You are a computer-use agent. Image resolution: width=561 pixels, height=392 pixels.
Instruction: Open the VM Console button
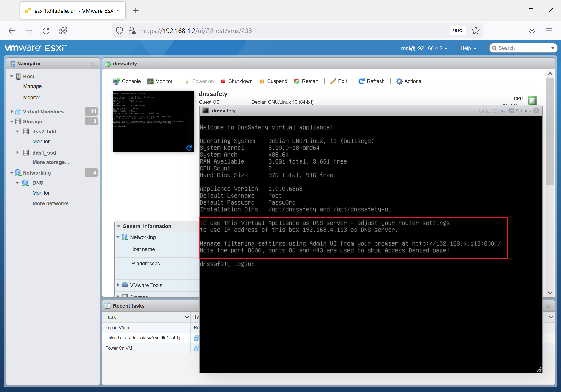coord(127,81)
